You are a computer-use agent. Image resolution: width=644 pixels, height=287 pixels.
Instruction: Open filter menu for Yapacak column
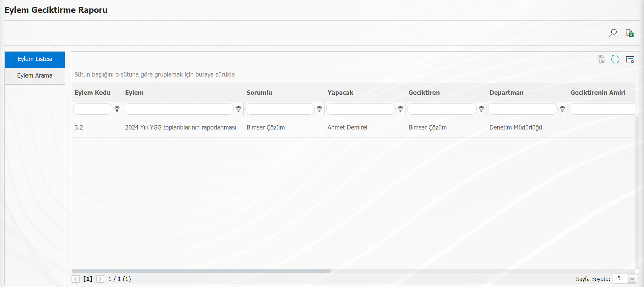coord(400,109)
